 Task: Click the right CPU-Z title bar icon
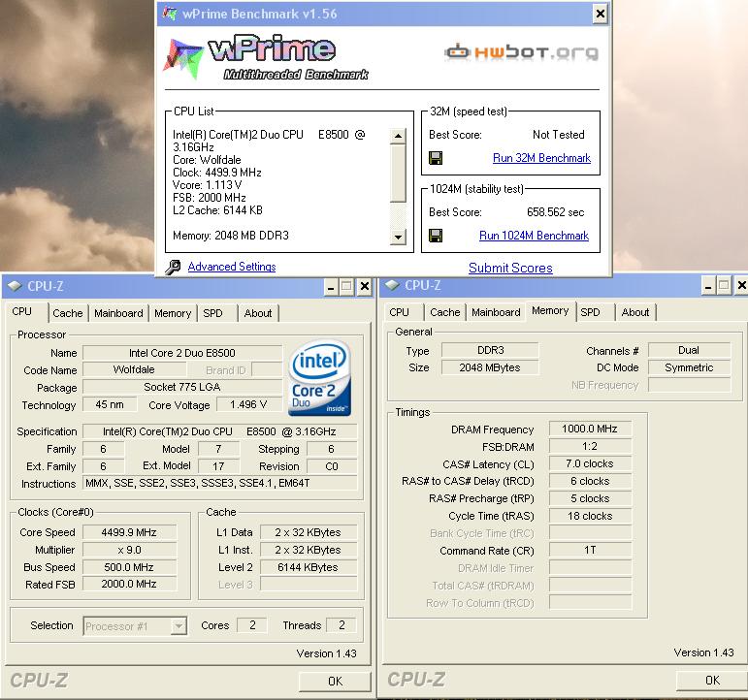[x=392, y=285]
